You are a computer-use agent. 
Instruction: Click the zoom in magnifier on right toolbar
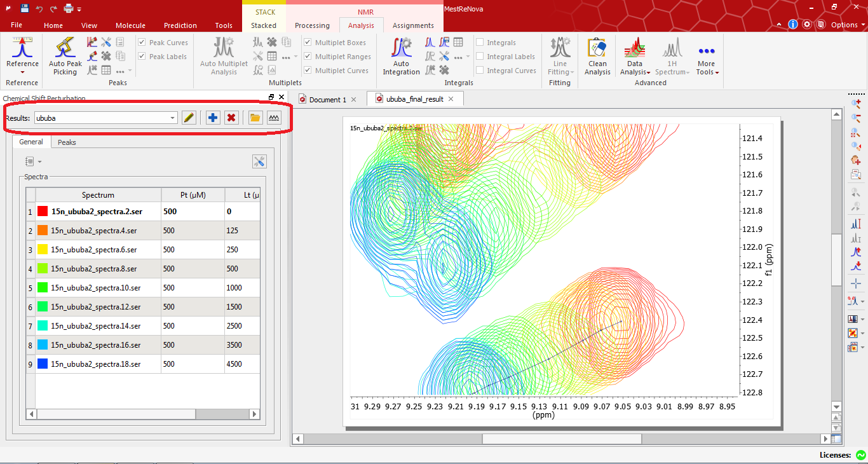(856, 102)
